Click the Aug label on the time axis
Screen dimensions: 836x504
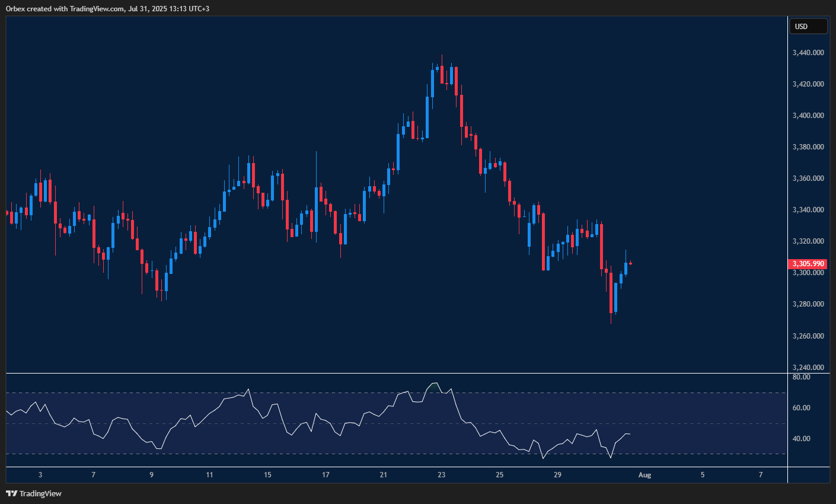click(x=644, y=475)
